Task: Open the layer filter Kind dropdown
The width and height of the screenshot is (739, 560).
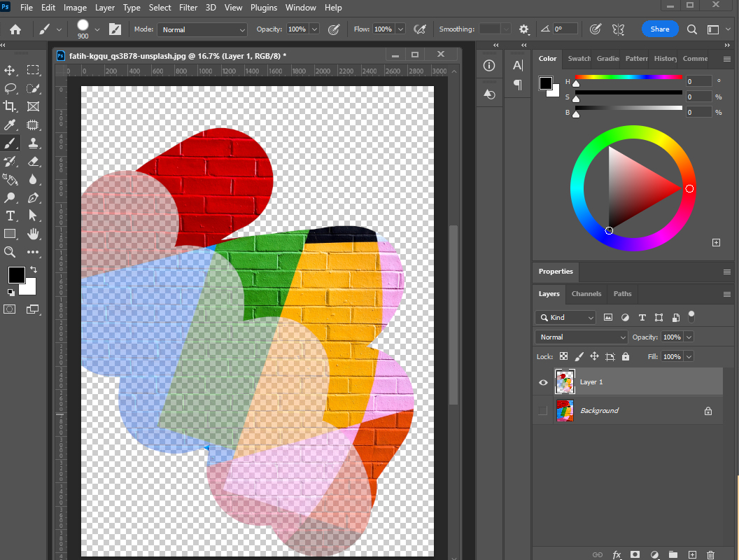Action: click(x=565, y=318)
